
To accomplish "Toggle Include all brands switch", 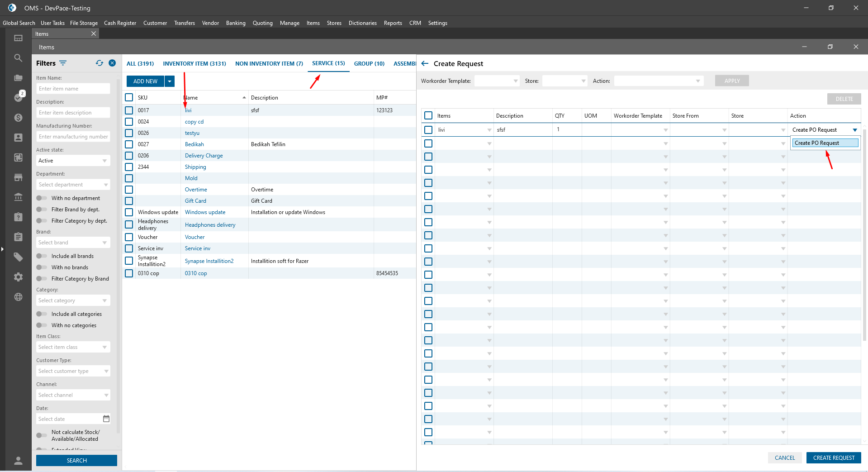I will (42, 256).
